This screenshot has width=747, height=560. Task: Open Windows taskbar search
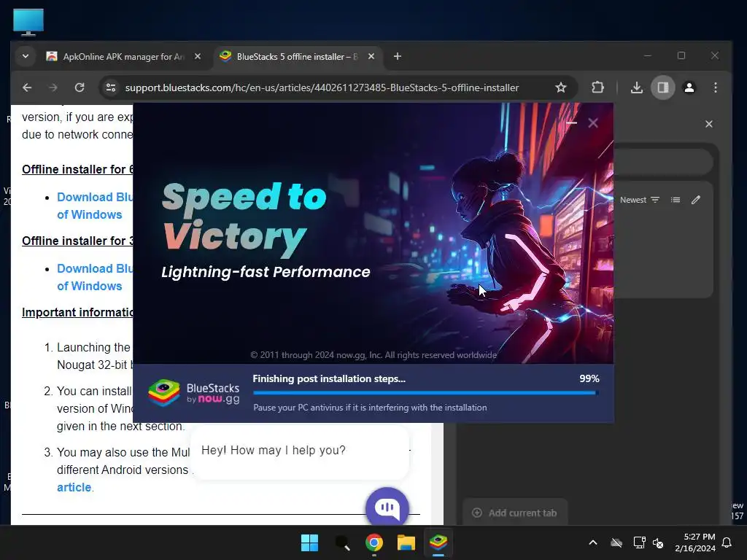[342, 542]
